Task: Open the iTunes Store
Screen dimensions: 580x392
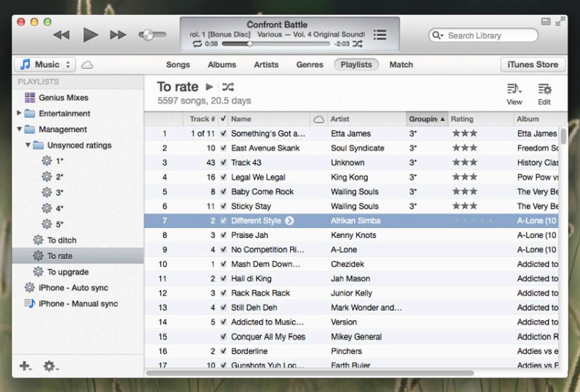Action: pyautogui.click(x=533, y=64)
